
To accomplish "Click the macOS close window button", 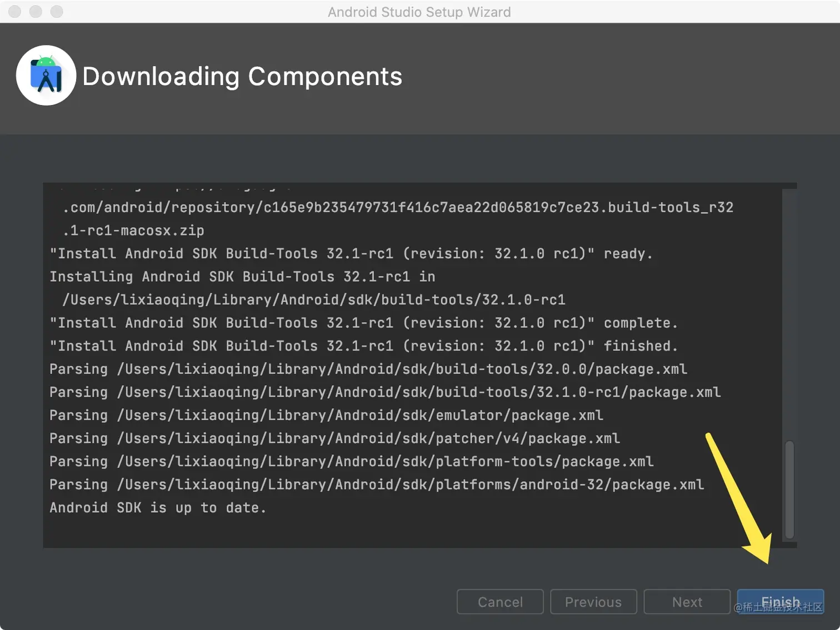I will 15,12.
